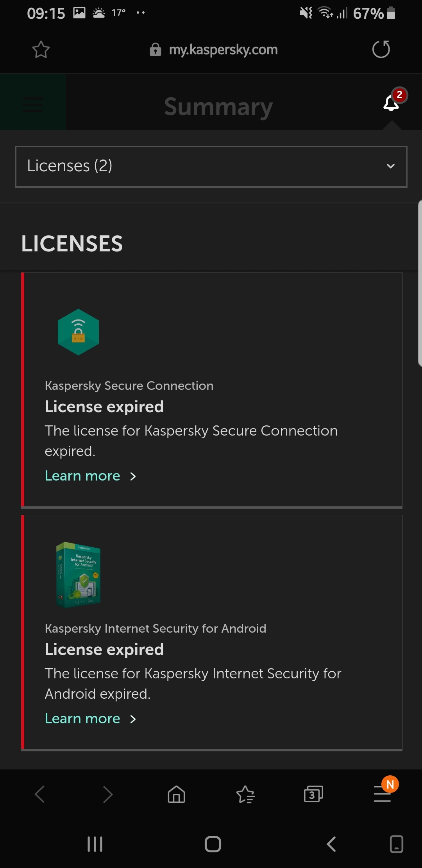Tap the Kaspersky Secure Connection hexagon icon
This screenshot has width=422, height=868.
point(78,332)
